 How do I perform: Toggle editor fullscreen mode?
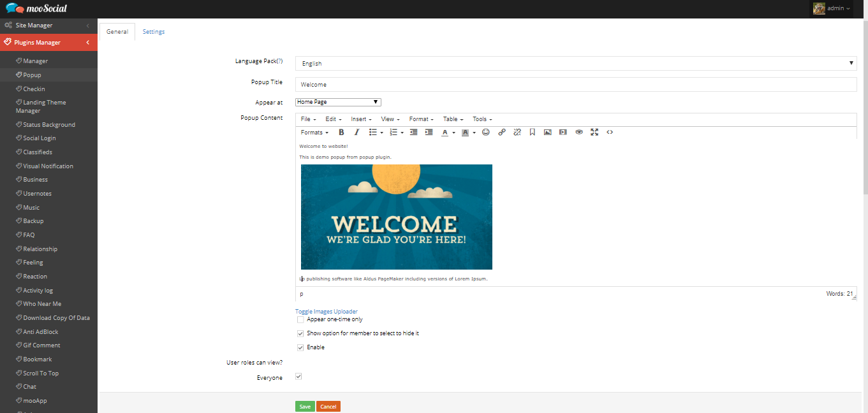coord(594,133)
